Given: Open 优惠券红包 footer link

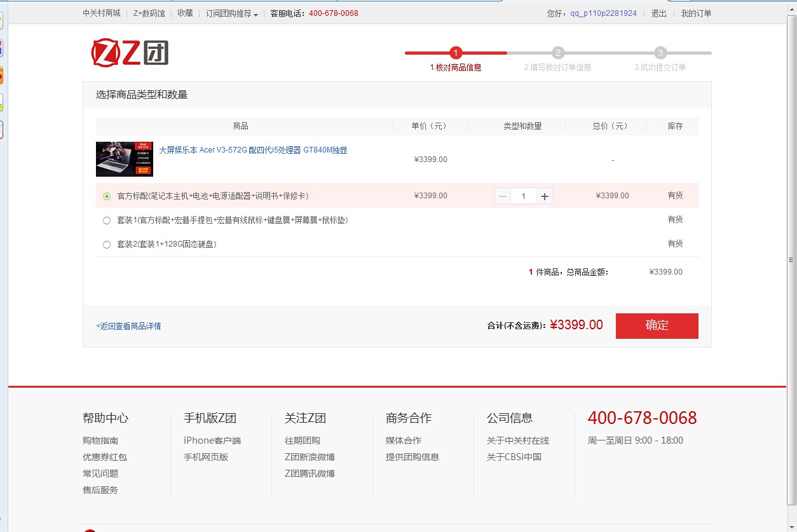Looking at the screenshot, I should coord(105,457).
